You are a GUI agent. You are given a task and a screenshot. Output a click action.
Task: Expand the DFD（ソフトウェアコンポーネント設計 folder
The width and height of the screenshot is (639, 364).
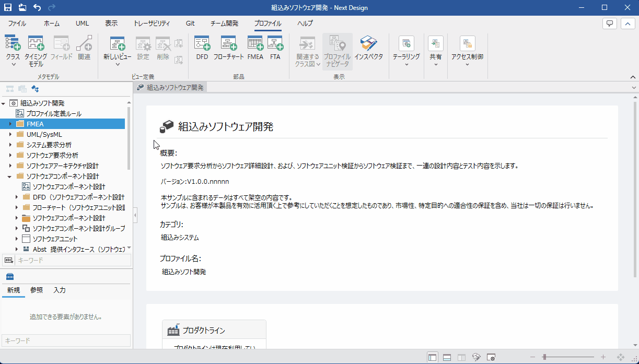[16, 197]
